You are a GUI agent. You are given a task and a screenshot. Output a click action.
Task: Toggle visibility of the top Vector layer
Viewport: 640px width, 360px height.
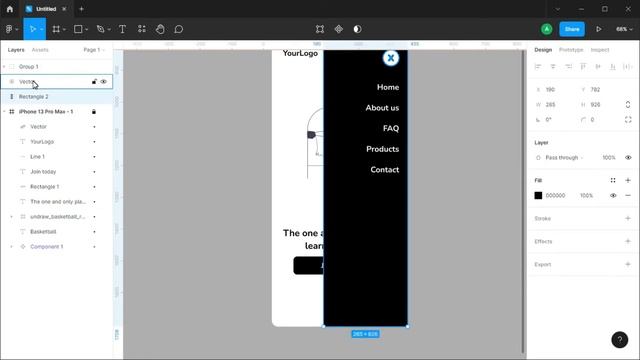coord(104,82)
